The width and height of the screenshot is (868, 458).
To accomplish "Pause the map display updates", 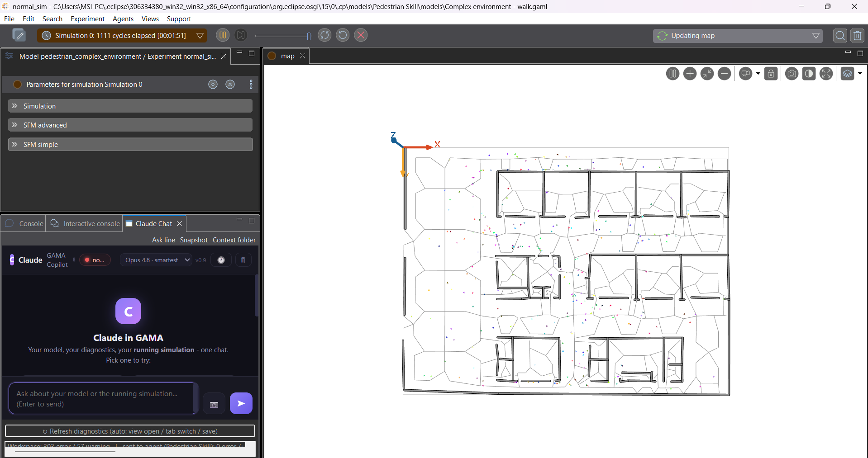I will (x=672, y=74).
